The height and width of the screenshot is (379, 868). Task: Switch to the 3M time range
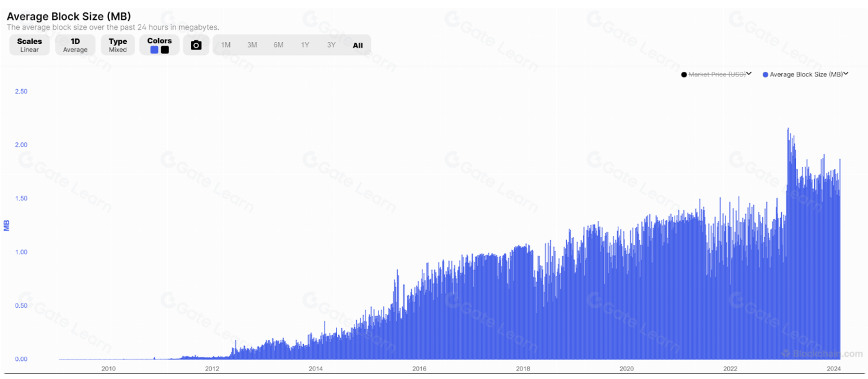point(252,45)
